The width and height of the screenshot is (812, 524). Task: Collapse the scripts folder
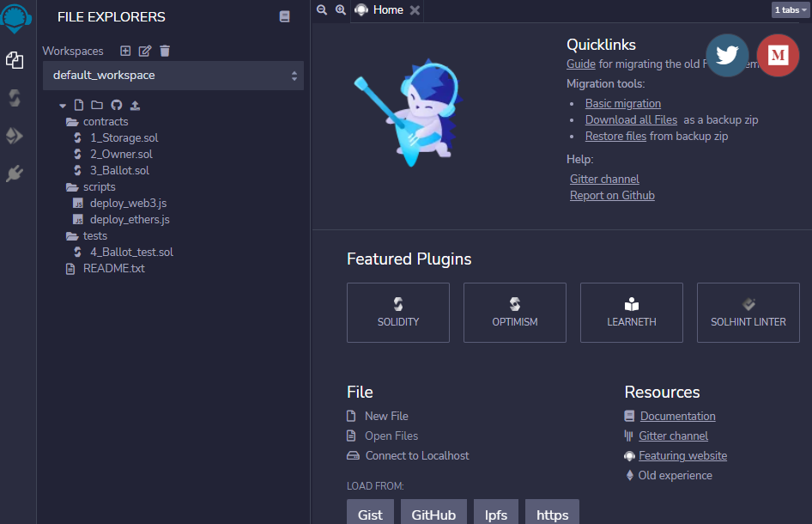click(91, 187)
